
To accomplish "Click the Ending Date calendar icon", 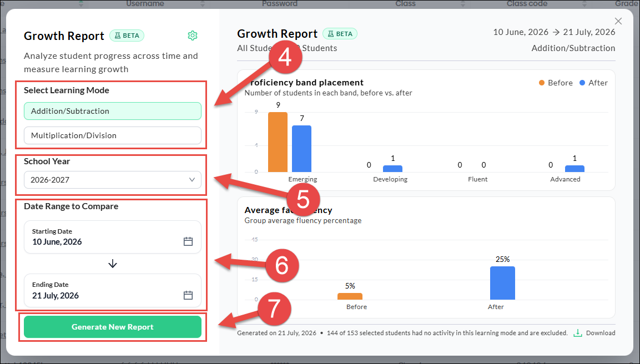I will tap(188, 295).
